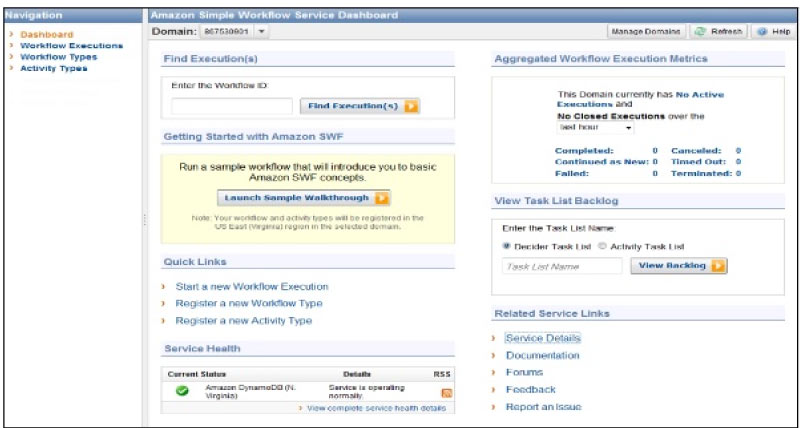Click the Start a new Workflow Execution link

click(252, 287)
